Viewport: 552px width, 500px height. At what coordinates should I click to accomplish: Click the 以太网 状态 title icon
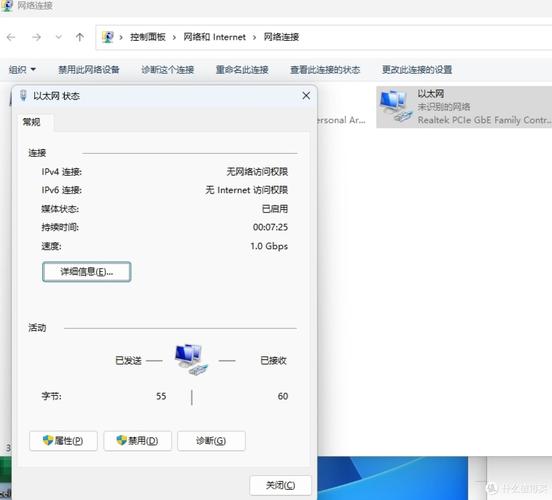click(23, 96)
